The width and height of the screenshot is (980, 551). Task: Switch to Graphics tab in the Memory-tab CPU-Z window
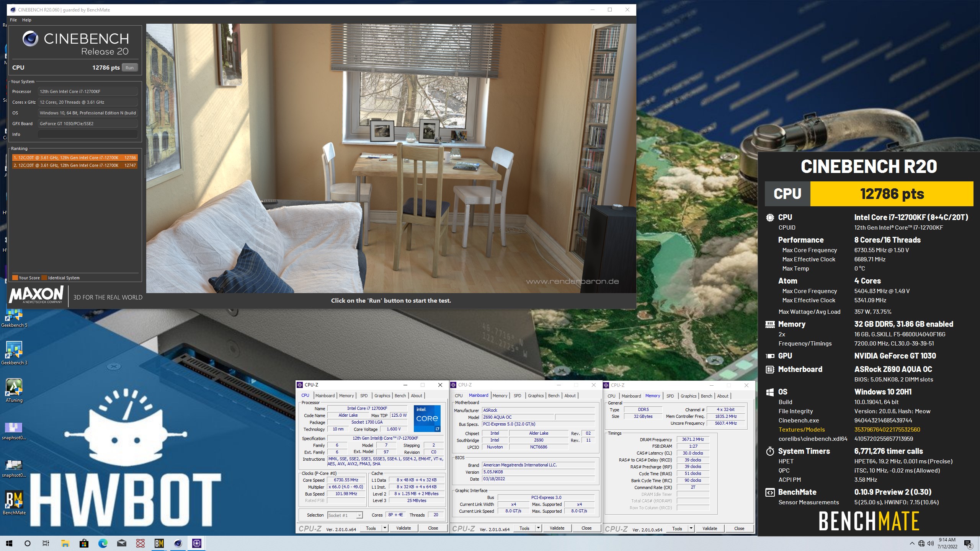point(688,396)
